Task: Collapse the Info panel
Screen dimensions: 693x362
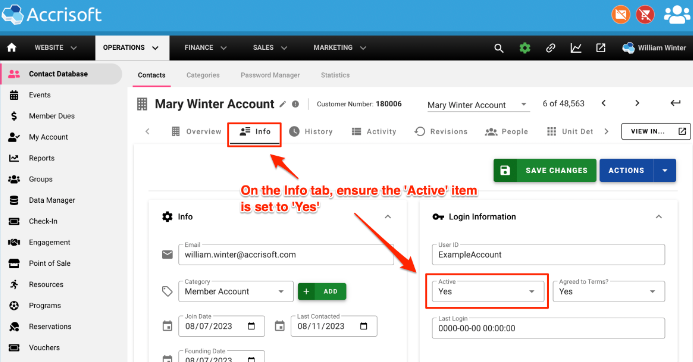Action: pyautogui.click(x=388, y=217)
